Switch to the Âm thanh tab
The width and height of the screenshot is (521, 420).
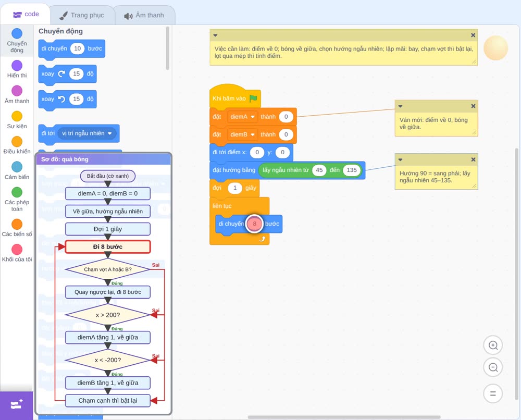point(144,15)
